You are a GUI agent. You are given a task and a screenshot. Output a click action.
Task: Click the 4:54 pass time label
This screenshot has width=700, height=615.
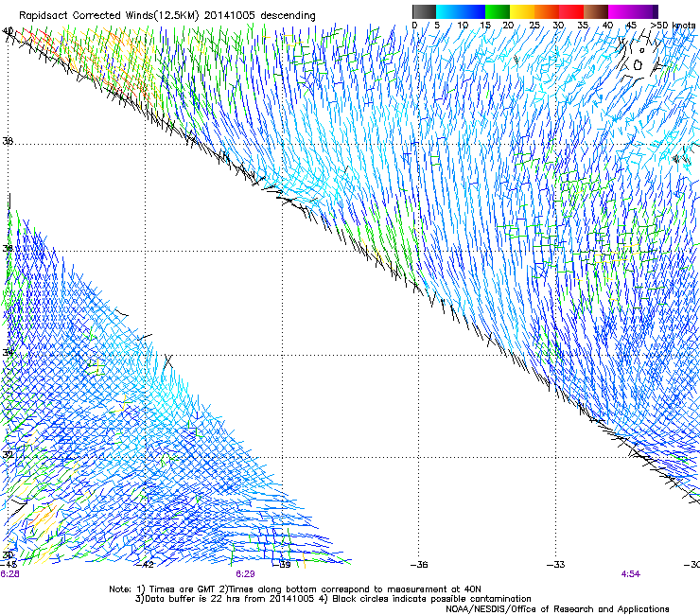tap(630, 574)
